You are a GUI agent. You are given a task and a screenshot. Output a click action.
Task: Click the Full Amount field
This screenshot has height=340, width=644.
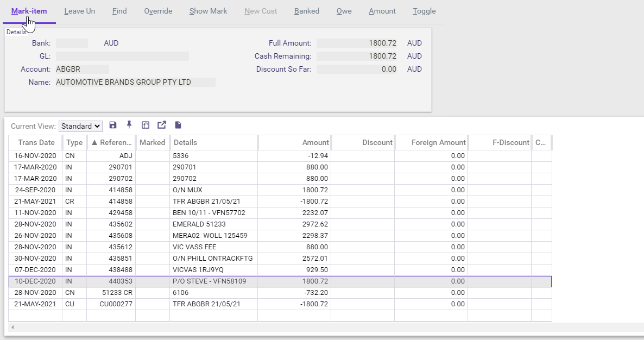click(x=357, y=43)
